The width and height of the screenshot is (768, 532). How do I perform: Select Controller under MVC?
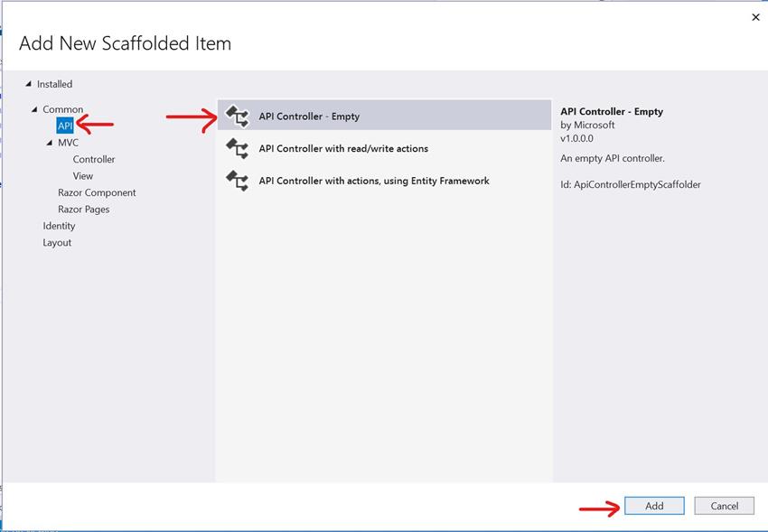pyautogui.click(x=93, y=159)
